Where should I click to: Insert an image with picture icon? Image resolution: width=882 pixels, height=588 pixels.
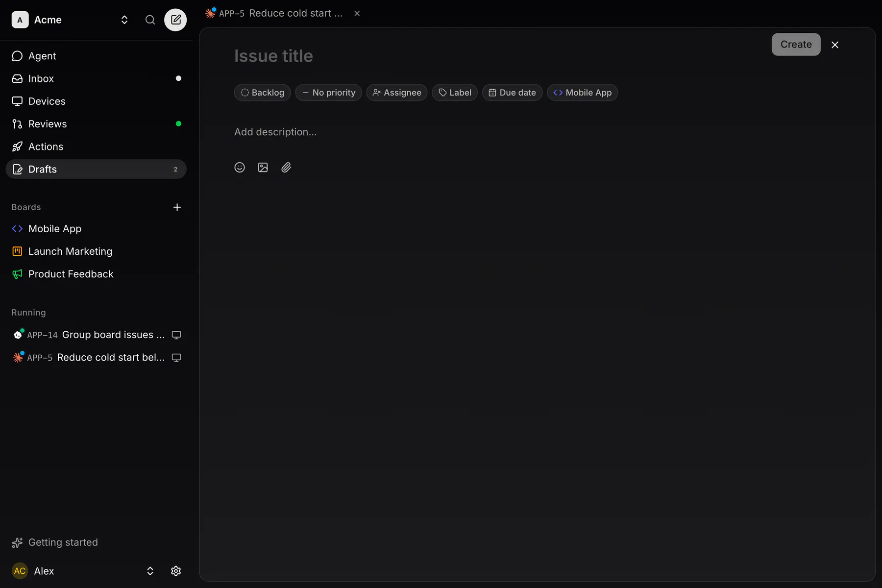263,168
